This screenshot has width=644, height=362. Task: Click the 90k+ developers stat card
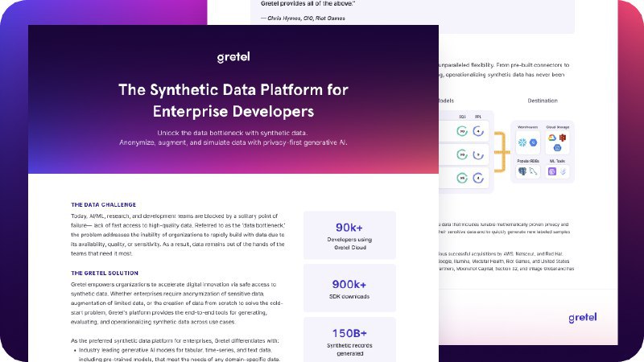[x=349, y=237]
